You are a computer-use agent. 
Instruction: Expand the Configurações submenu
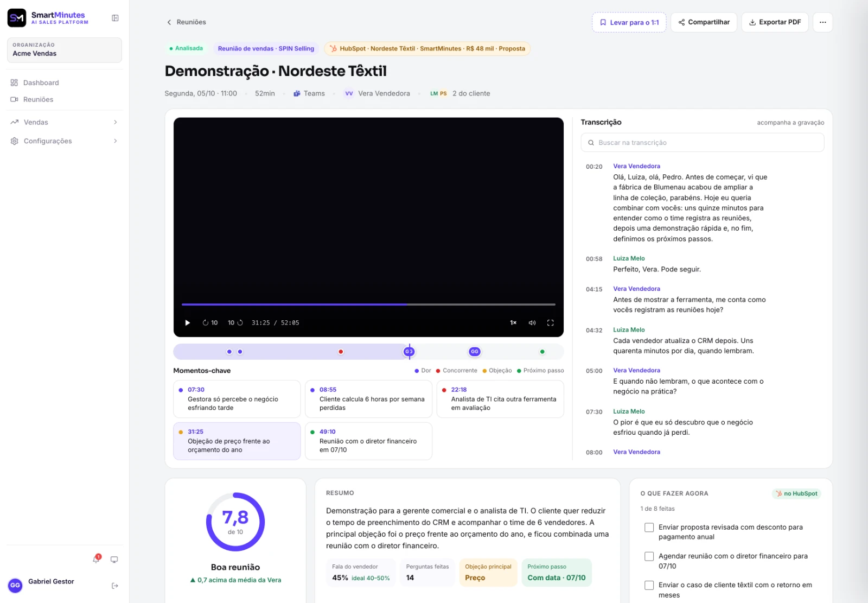pyautogui.click(x=65, y=141)
